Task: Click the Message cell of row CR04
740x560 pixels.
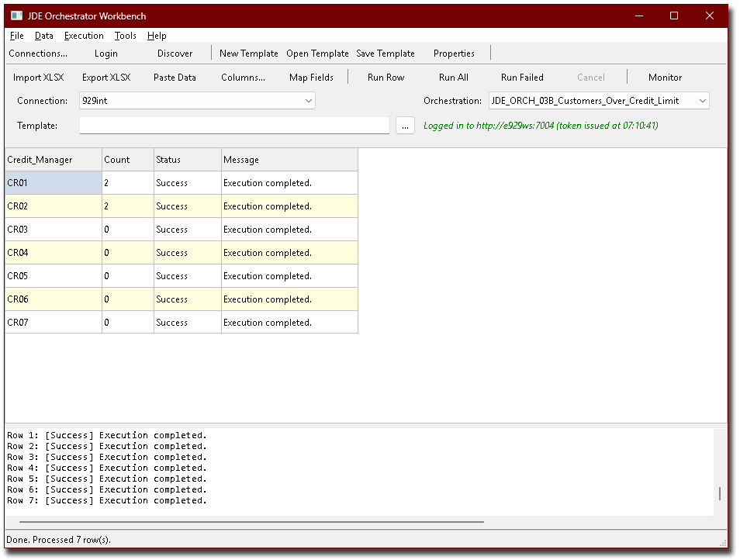Action: [x=289, y=252]
